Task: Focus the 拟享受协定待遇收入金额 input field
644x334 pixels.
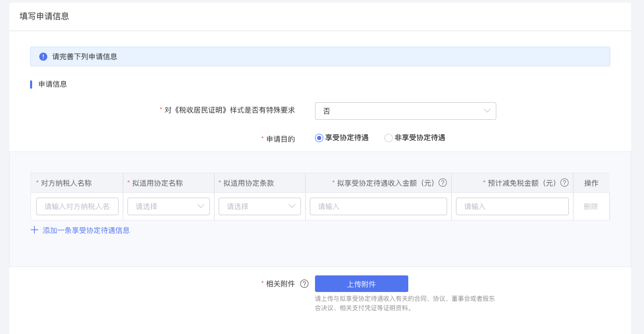Action: point(378,206)
